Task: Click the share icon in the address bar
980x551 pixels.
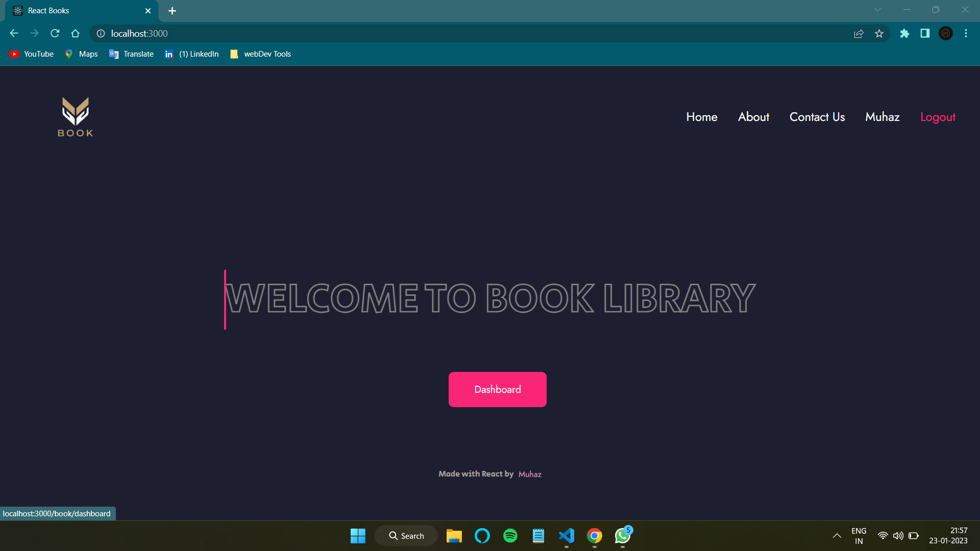Action: (859, 33)
